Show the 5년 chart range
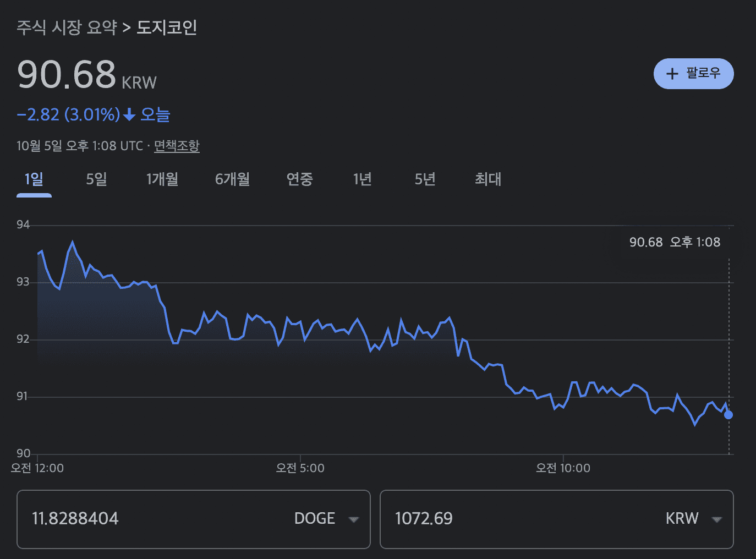Image resolution: width=756 pixels, height=559 pixels. tap(425, 179)
